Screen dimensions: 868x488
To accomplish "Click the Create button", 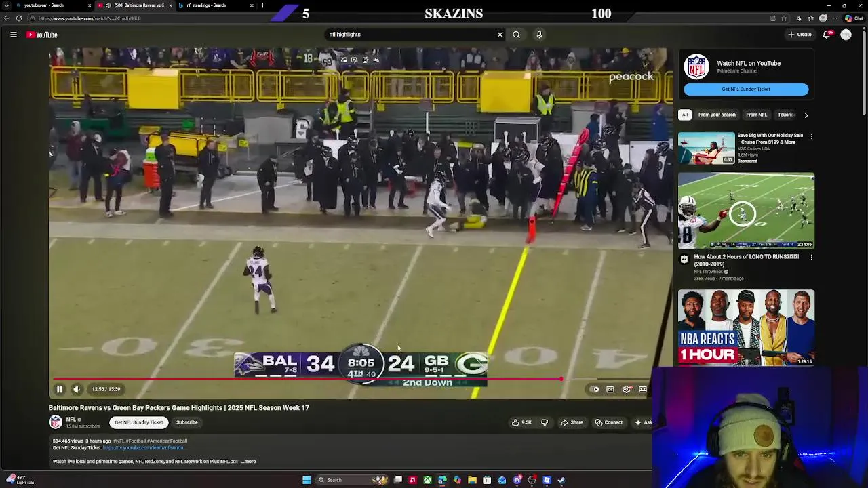I will (x=800, y=35).
